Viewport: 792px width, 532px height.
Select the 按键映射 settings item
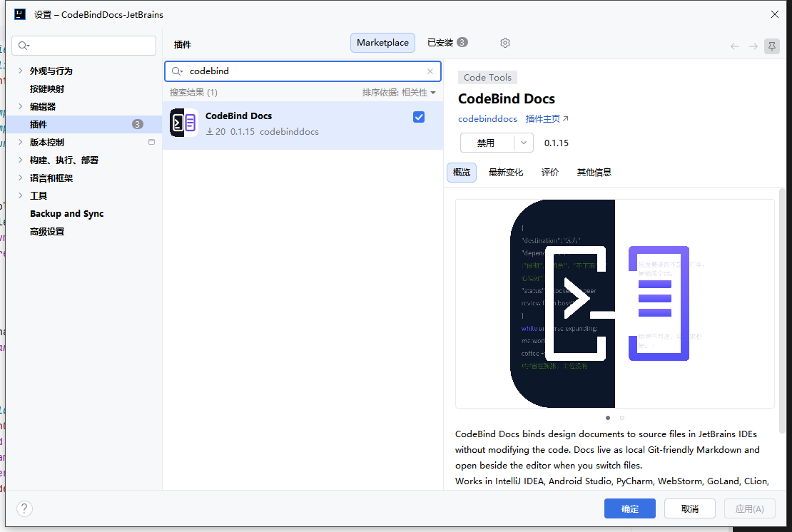(47, 89)
